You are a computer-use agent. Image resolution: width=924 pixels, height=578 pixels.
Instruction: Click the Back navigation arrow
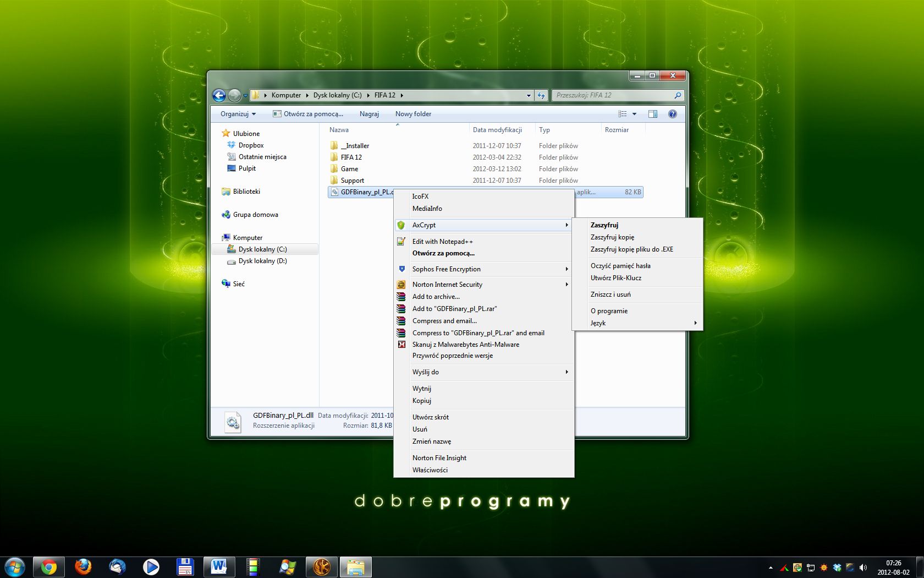click(x=219, y=95)
